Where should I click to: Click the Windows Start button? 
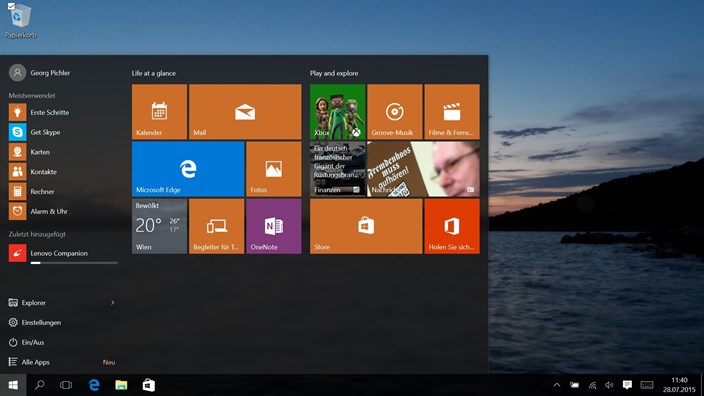pos(13,385)
